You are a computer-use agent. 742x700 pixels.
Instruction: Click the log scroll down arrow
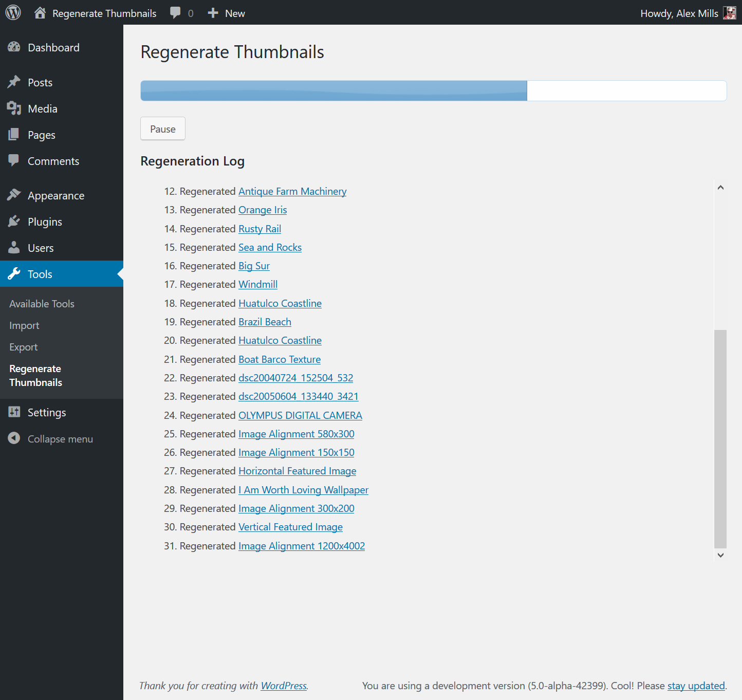(720, 555)
